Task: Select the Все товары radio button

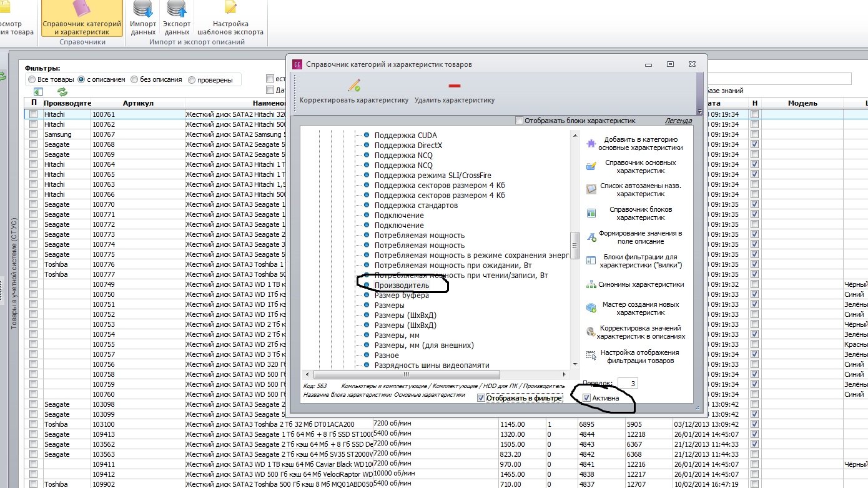Action: 32,80
